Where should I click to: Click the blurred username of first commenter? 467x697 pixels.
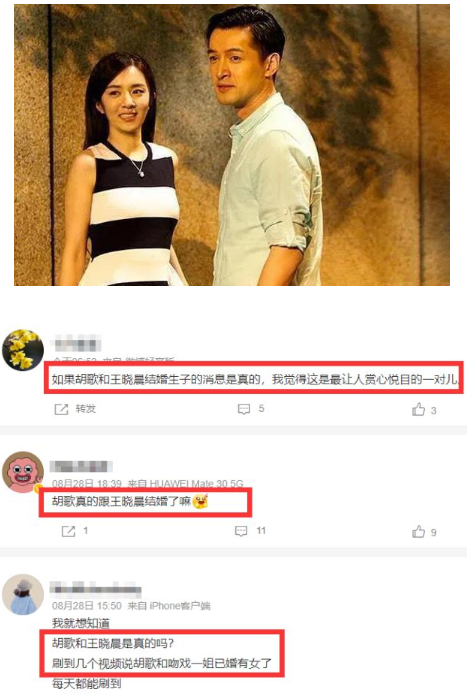pyautogui.click(x=76, y=344)
